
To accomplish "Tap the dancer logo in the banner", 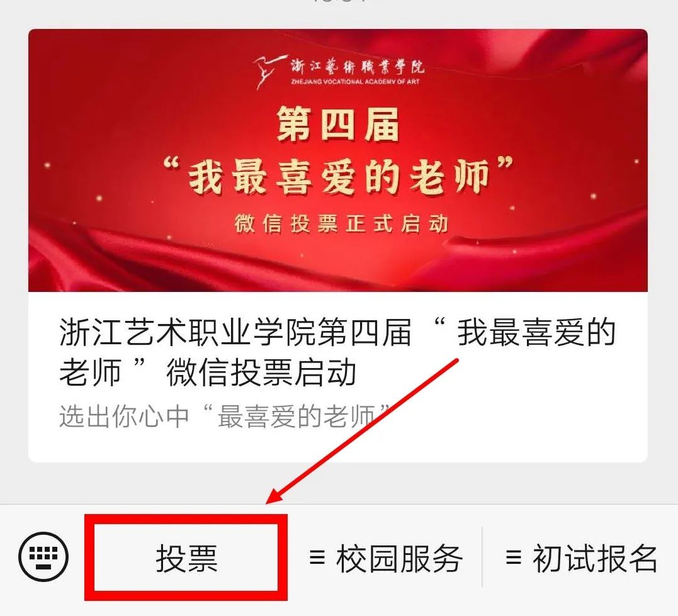I will click(269, 71).
